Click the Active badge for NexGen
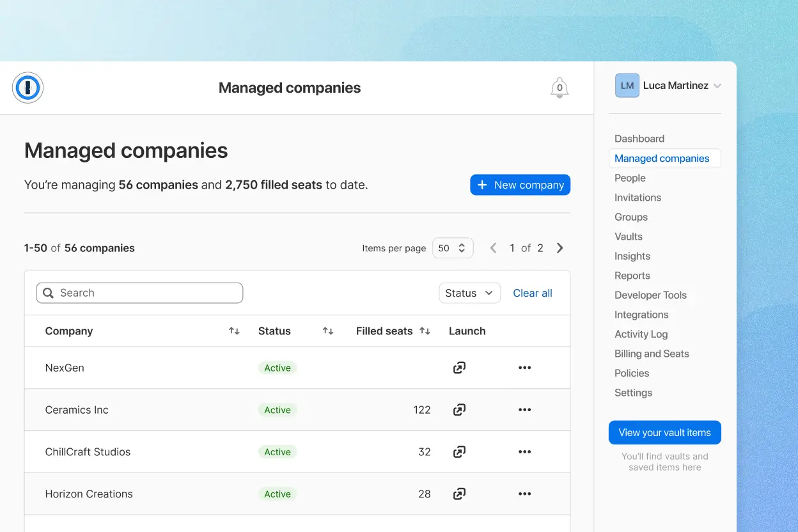Screen dimensions: 798x532 coord(278,368)
